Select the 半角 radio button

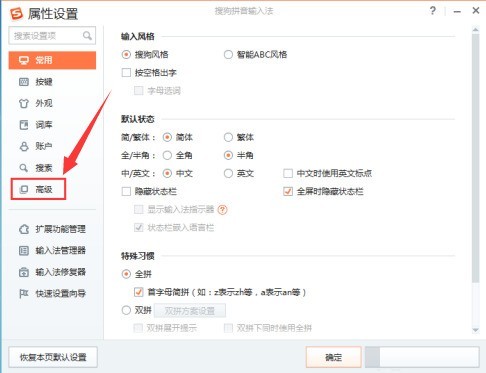[x=228, y=155]
